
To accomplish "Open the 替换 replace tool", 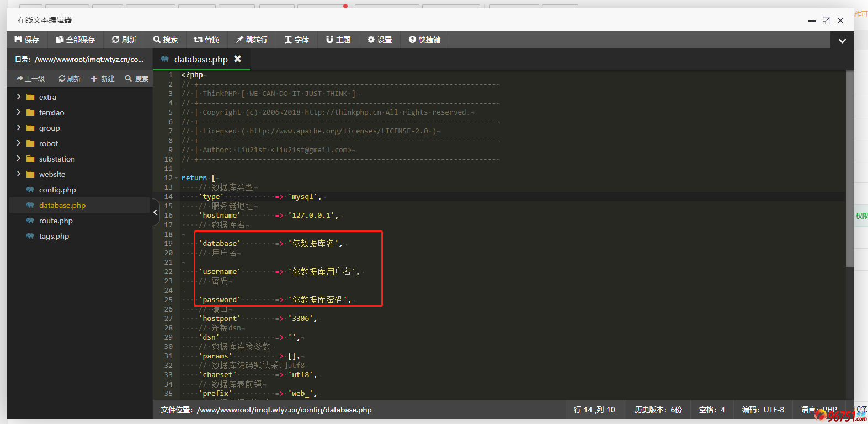I will [x=206, y=40].
